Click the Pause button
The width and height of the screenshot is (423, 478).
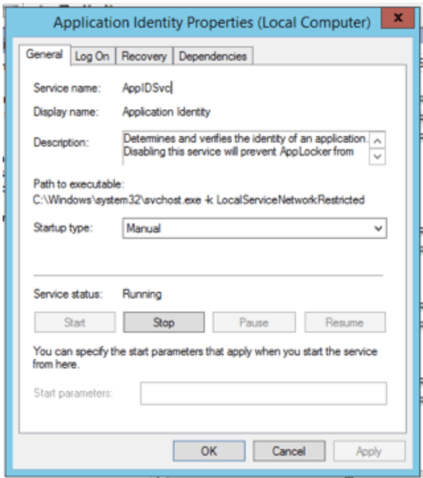(x=254, y=322)
